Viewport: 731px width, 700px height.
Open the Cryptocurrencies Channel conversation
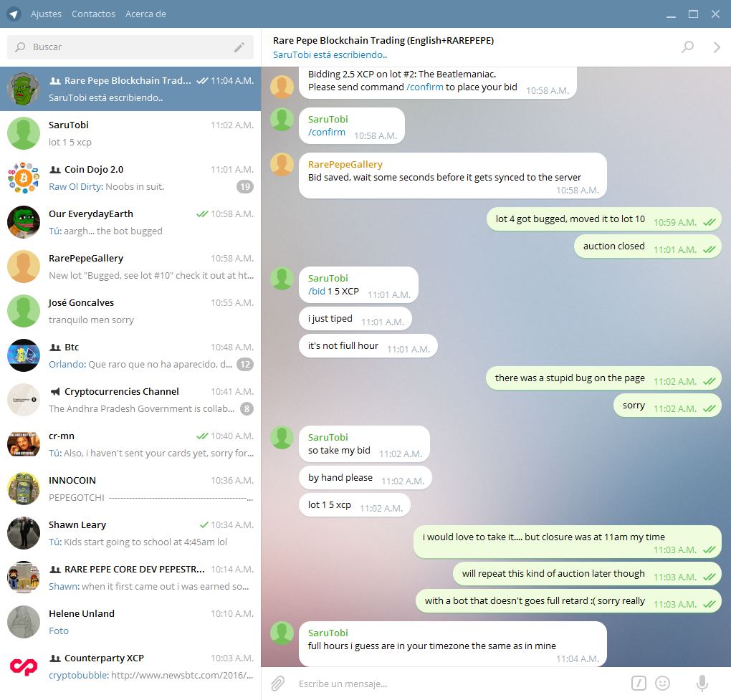click(x=130, y=400)
